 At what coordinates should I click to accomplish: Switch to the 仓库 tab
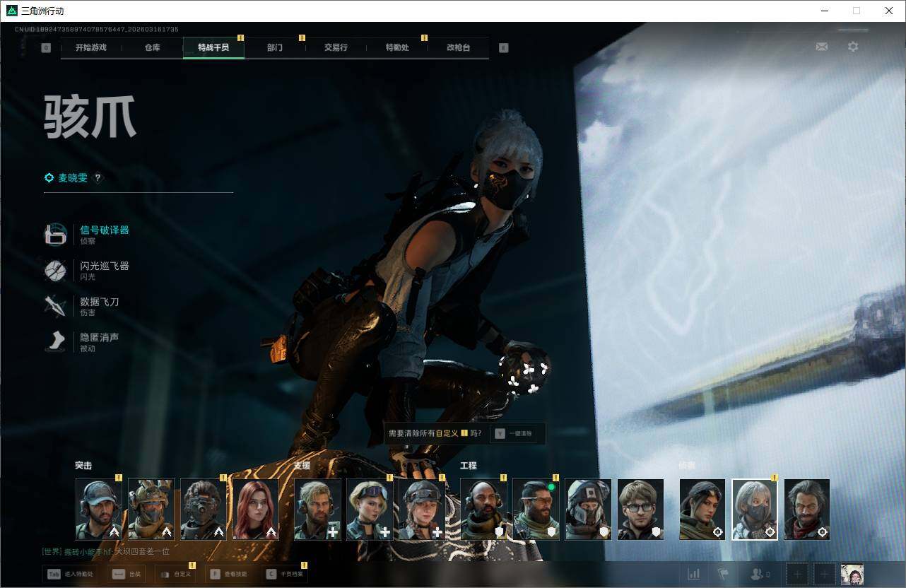[152, 47]
